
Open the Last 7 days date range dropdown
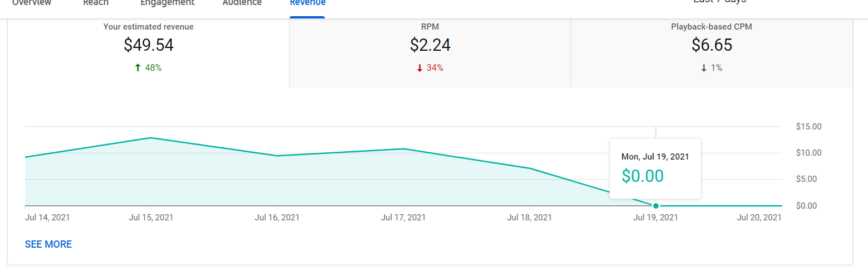point(719,2)
